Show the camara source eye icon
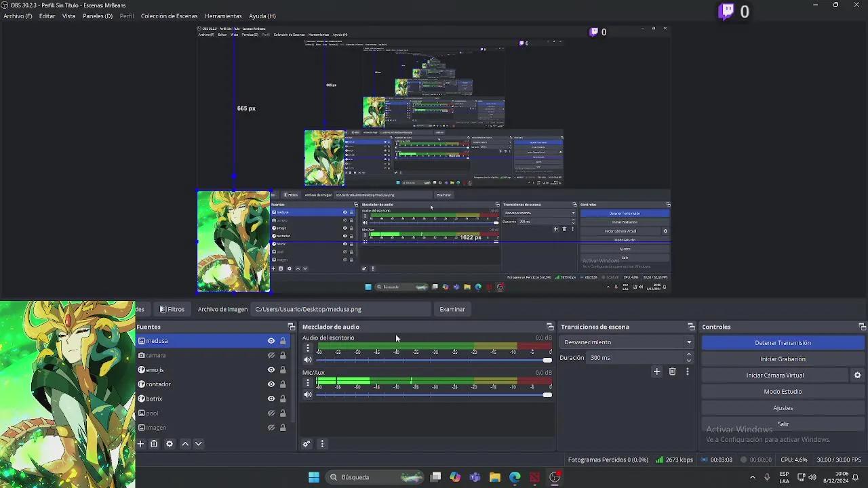Image resolution: width=868 pixels, height=488 pixels. pos(271,355)
